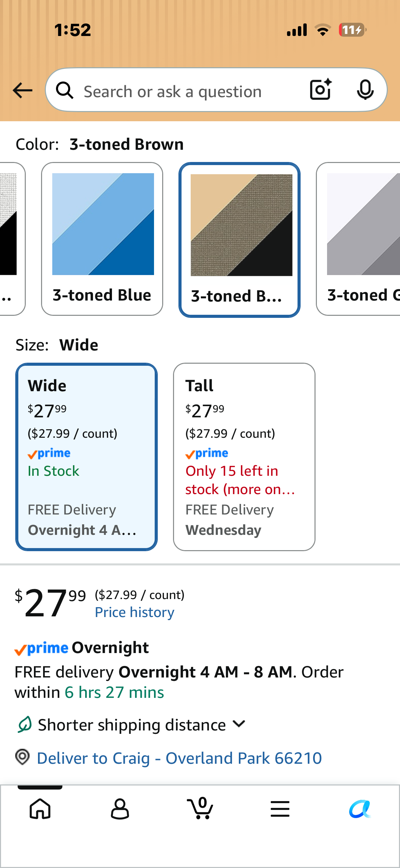Tap the microphone voice search icon
The width and height of the screenshot is (400, 868).
[365, 90]
